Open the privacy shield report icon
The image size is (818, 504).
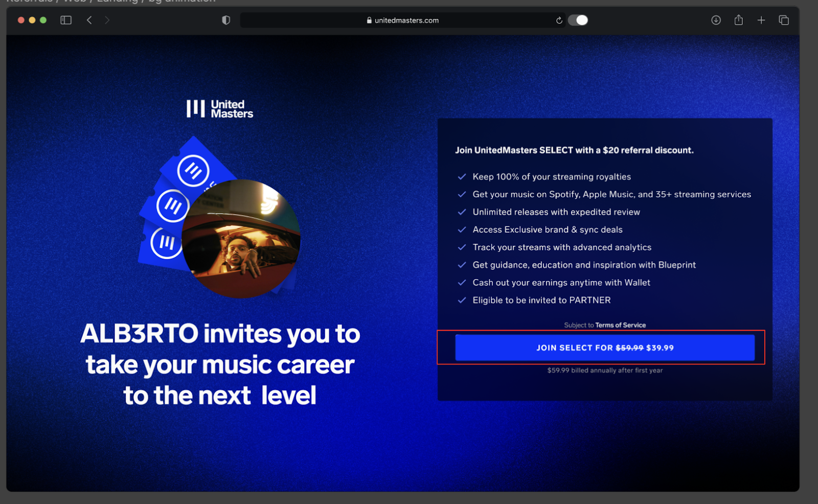(226, 20)
